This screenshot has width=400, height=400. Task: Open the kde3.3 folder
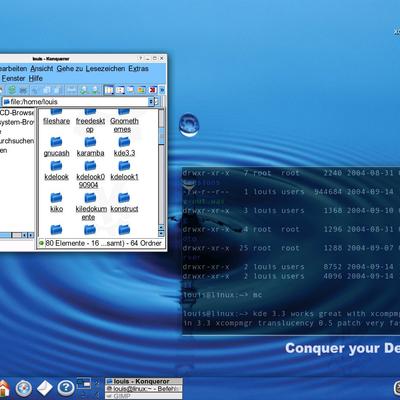[x=124, y=147]
